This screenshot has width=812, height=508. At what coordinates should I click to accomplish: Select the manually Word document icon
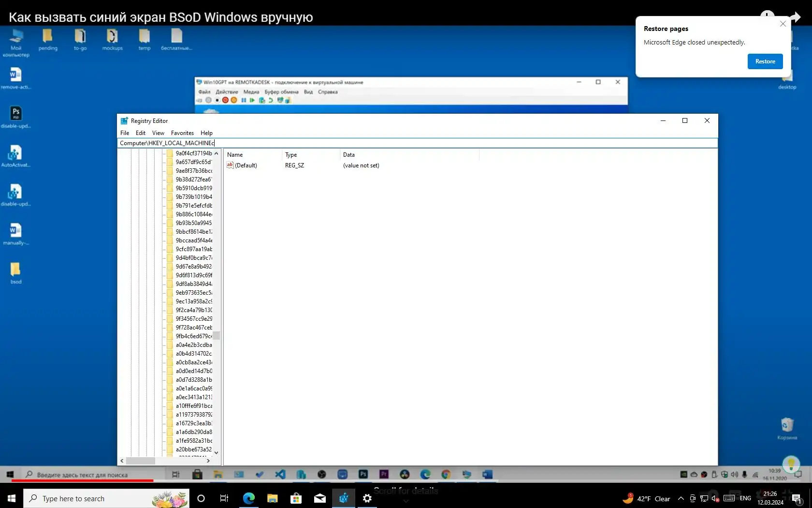pyautogui.click(x=16, y=234)
